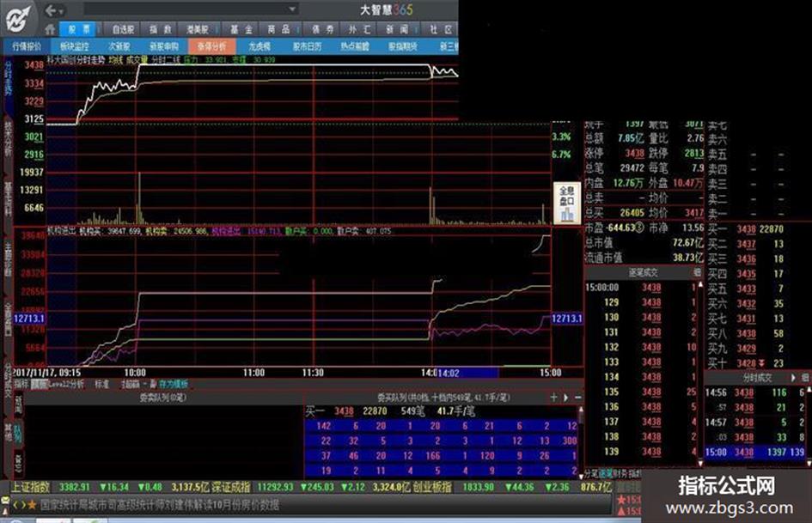Click 买一 price 3438 in order book
This screenshot has width=812, height=523.
click(x=746, y=229)
